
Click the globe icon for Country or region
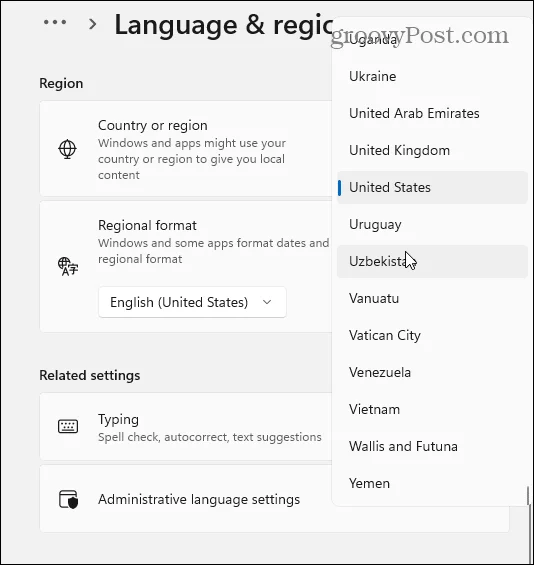(x=67, y=149)
